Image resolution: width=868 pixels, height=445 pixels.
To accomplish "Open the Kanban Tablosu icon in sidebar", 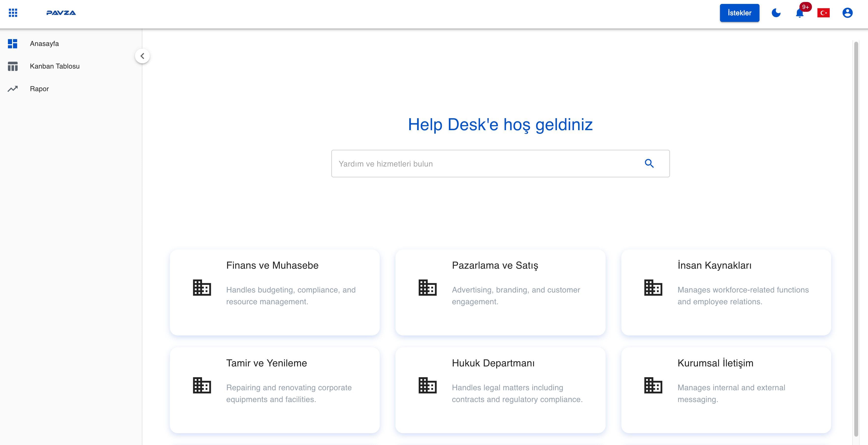I will (x=13, y=66).
